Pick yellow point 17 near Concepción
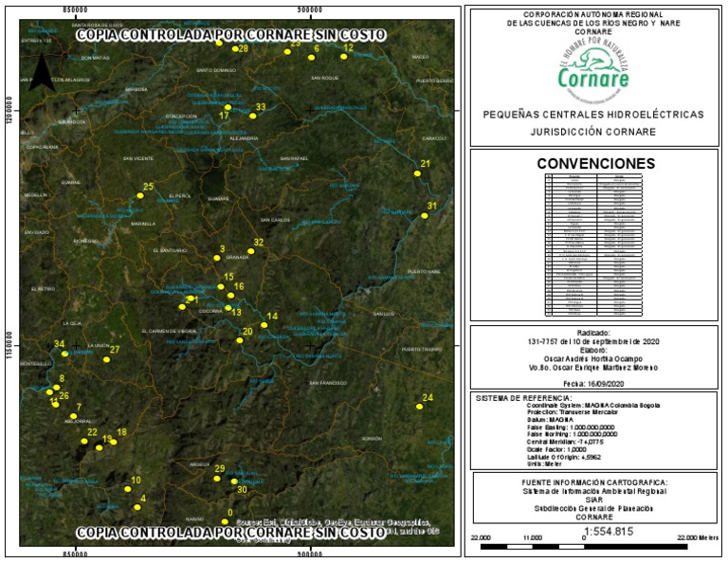The width and height of the screenshot is (728, 563). (x=227, y=107)
